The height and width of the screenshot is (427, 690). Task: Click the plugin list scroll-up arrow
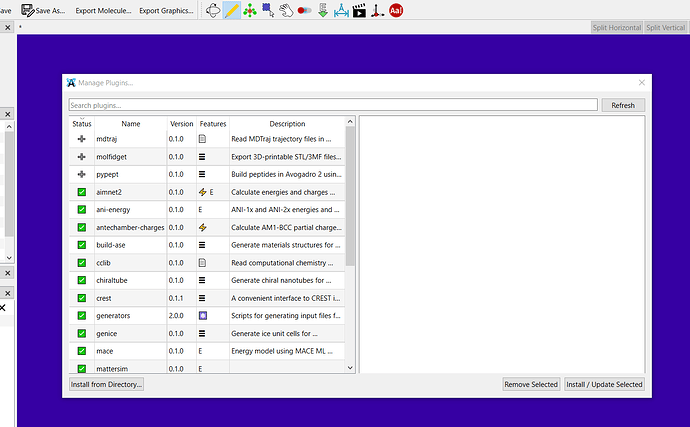tap(350, 122)
